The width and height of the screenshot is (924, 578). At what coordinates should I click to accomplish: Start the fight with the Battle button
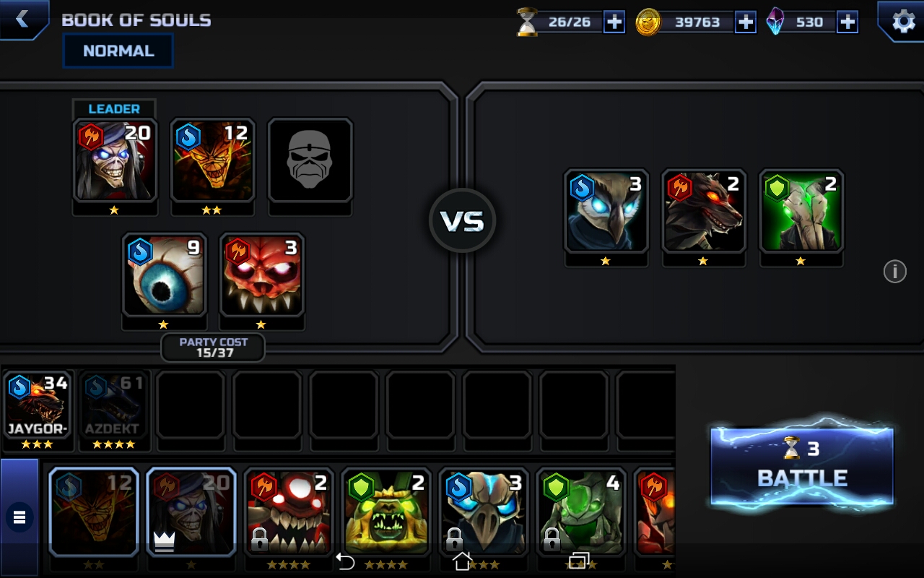(802, 465)
